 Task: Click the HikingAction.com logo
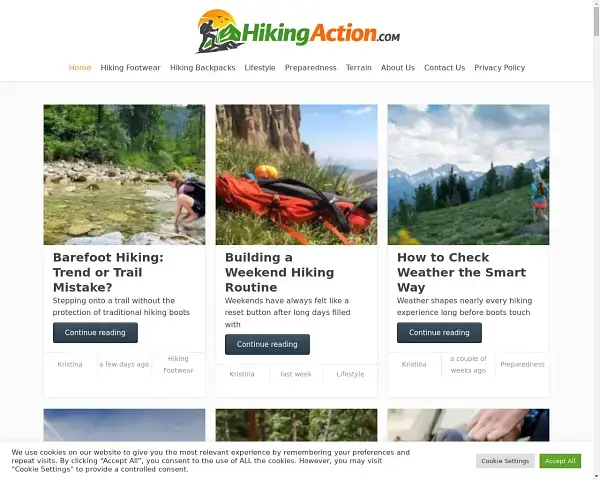pos(298,31)
